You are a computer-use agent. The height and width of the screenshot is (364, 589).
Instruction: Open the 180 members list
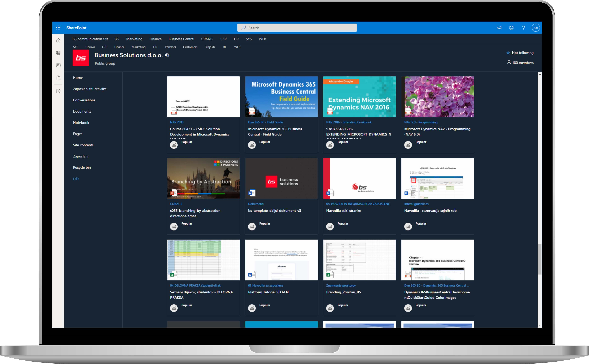520,63
